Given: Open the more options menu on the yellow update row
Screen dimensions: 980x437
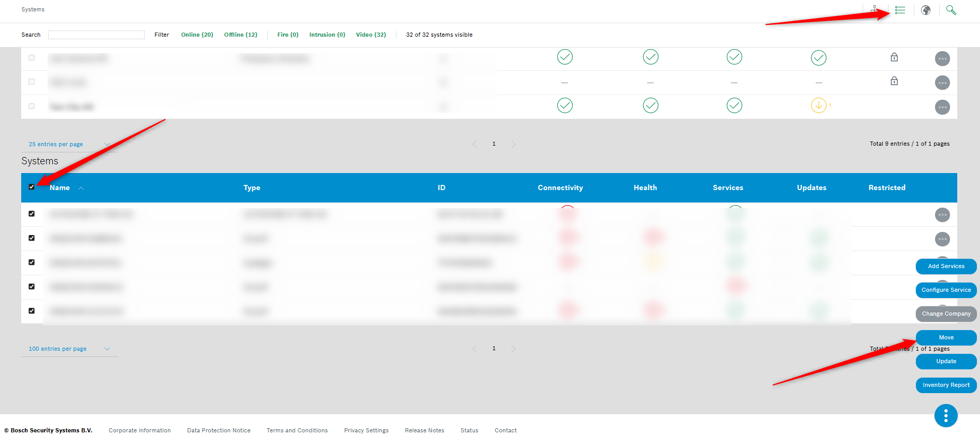Looking at the screenshot, I should click(942, 107).
